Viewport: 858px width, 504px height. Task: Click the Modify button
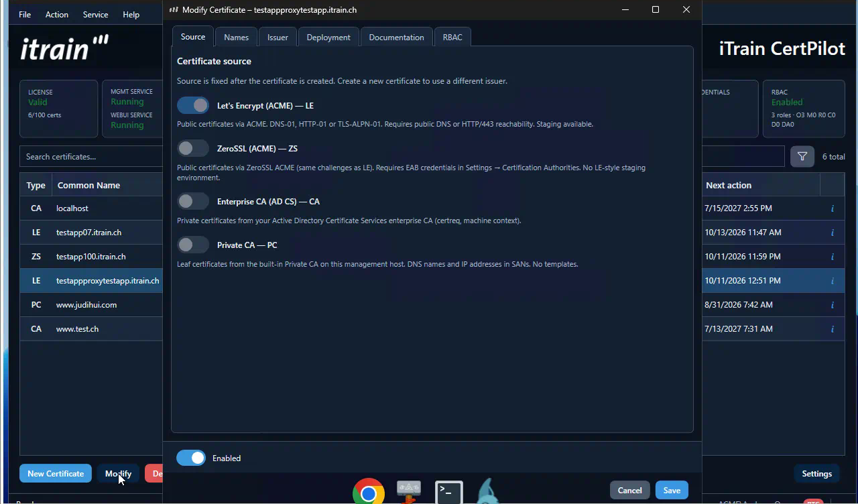pos(118,473)
